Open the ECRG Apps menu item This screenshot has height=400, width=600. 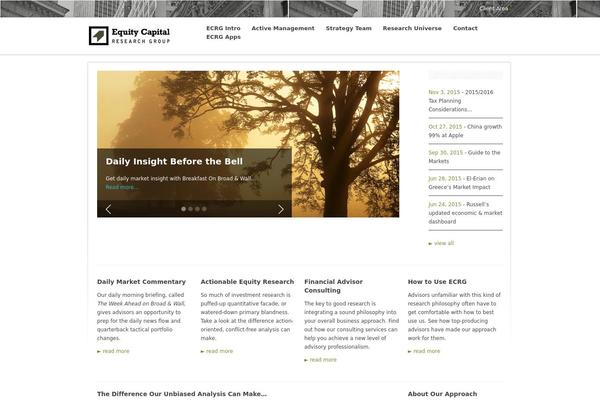223,37
